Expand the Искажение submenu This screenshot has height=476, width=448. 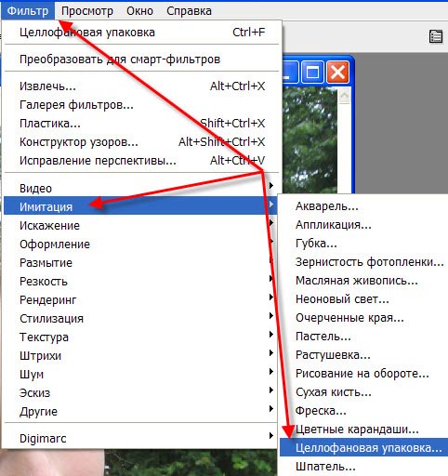[140, 225]
